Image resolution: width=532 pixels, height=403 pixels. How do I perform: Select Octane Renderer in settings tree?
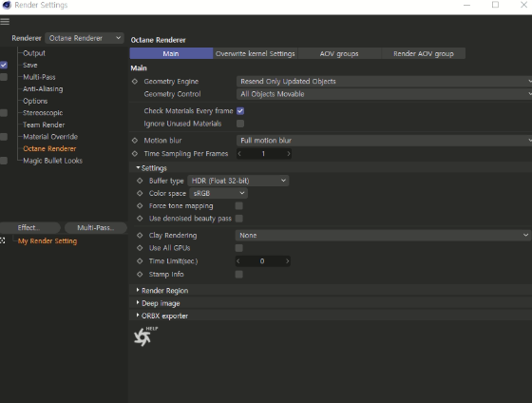click(49, 148)
